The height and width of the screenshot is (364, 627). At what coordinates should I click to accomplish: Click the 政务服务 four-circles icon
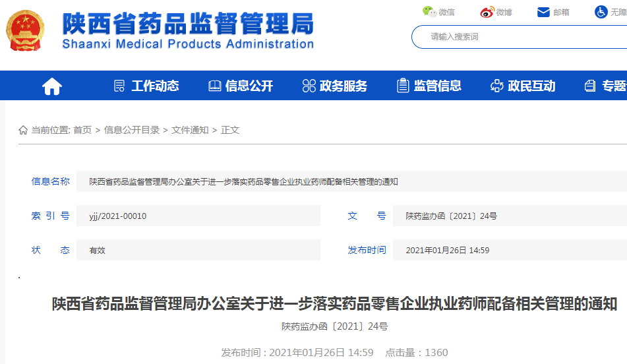tap(309, 86)
